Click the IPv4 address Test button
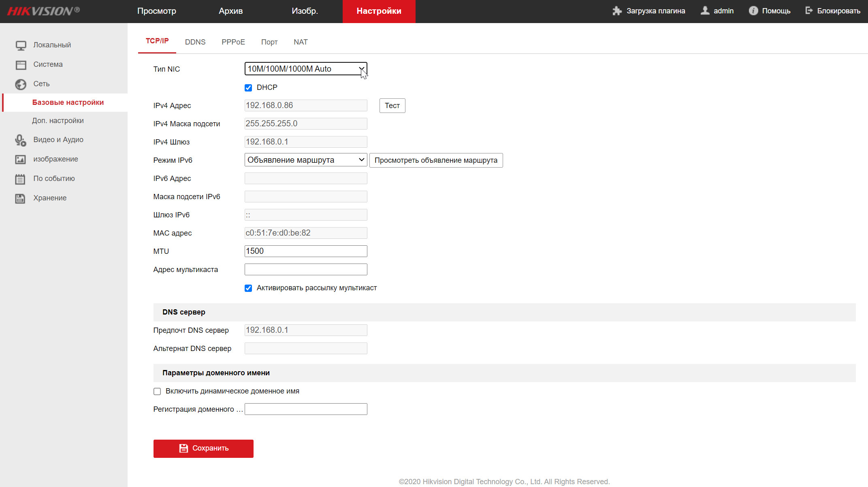Image resolution: width=868 pixels, height=487 pixels. point(392,106)
